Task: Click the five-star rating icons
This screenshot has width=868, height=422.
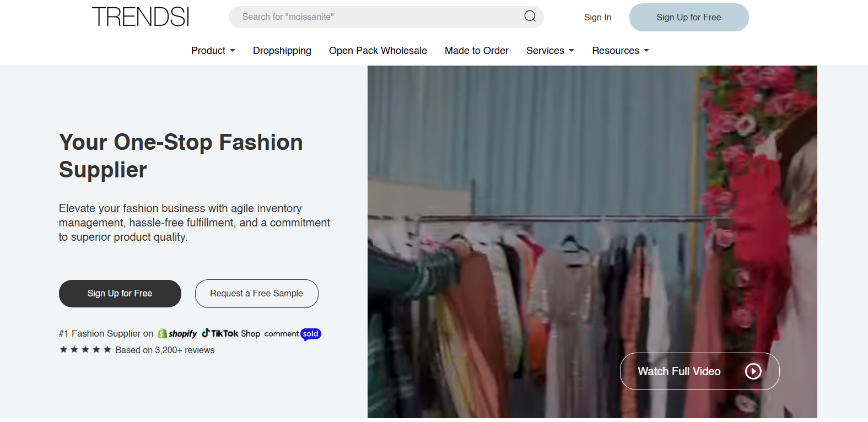Action: pyautogui.click(x=85, y=350)
